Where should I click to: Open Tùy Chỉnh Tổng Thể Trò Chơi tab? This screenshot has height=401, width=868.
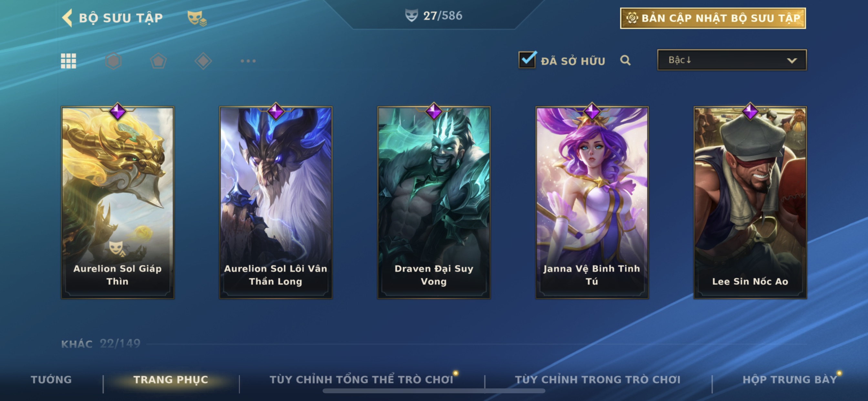(362, 379)
